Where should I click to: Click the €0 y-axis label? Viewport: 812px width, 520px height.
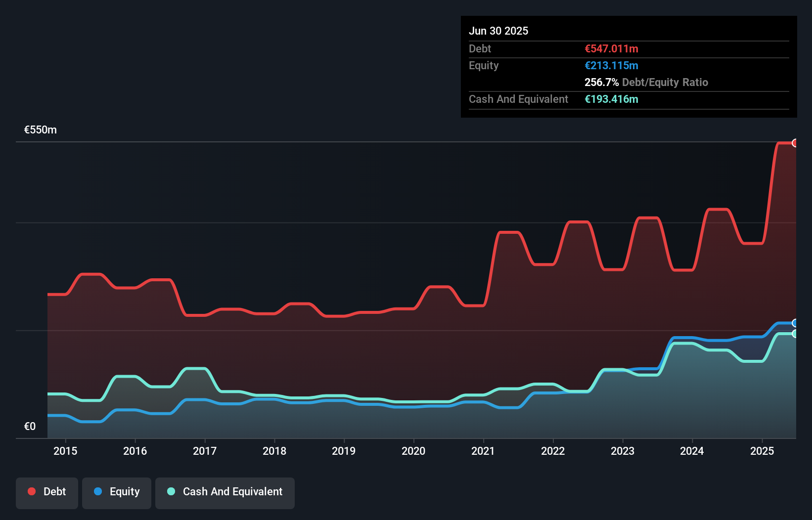(30, 426)
